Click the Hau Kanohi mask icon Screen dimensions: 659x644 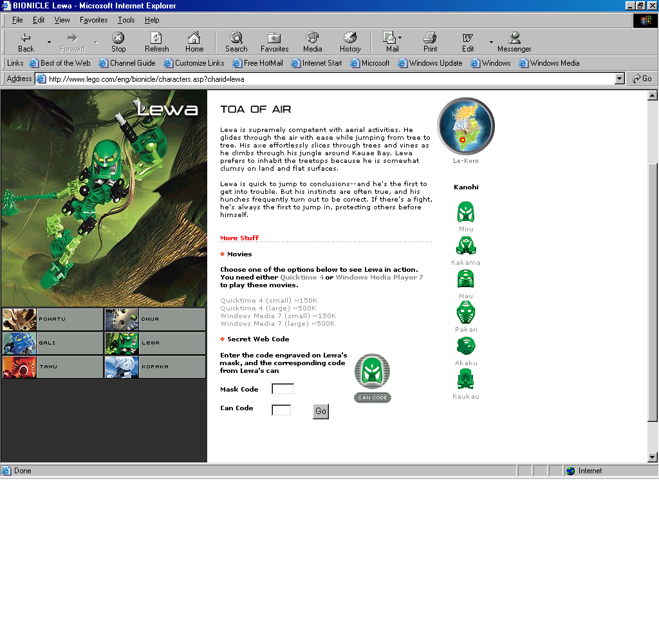(x=466, y=278)
